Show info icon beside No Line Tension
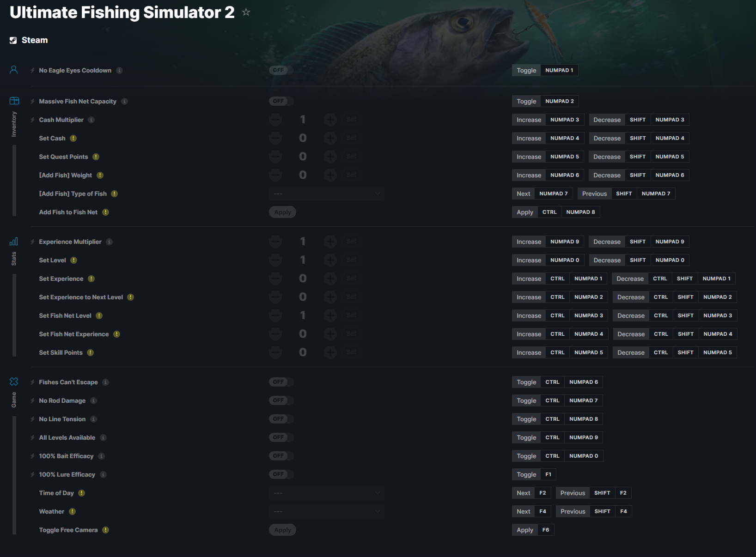756x557 pixels. pyautogui.click(x=93, y=419)
